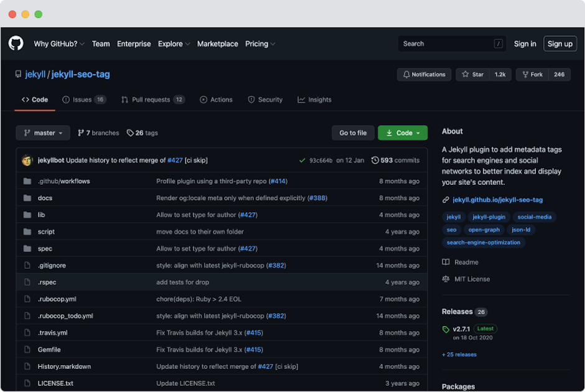Click the Notifications bell button
Screen dimensions: 585x392
point(424,75)
